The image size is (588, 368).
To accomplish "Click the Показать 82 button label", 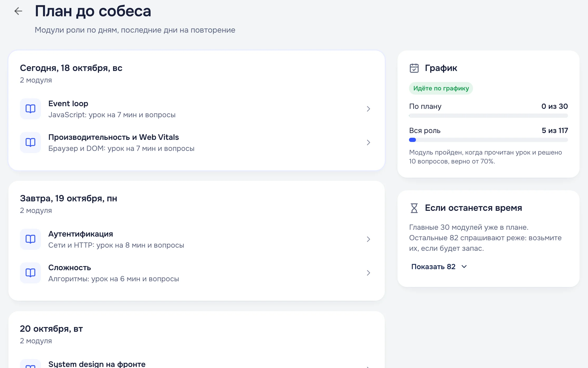I will pyautogui.click(x=433, y=267).
